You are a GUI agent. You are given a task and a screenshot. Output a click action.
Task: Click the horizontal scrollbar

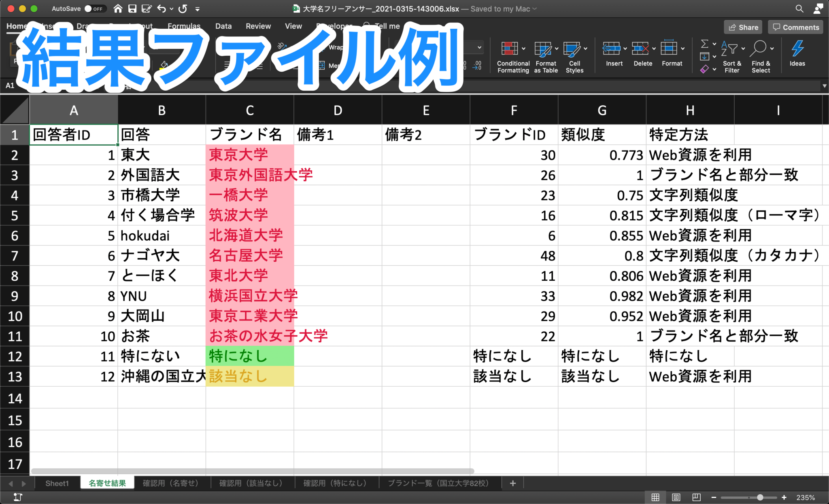[x=253, y=471]
